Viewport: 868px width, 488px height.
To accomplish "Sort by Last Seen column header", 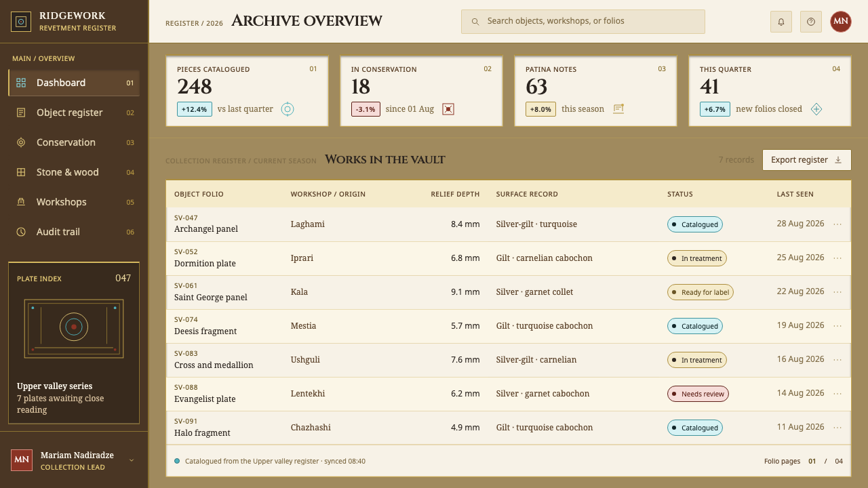I will (x=795, y=194).
